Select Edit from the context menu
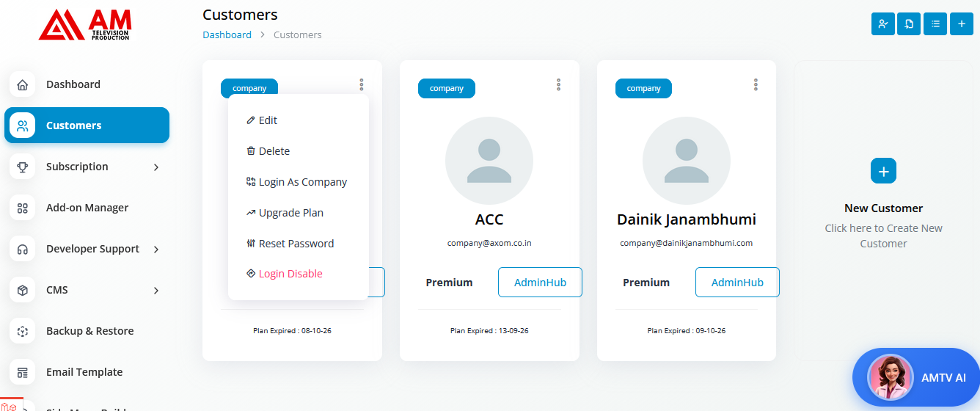Image resolution: width=980 pixels, height=411 pixels. pos(267,120)
